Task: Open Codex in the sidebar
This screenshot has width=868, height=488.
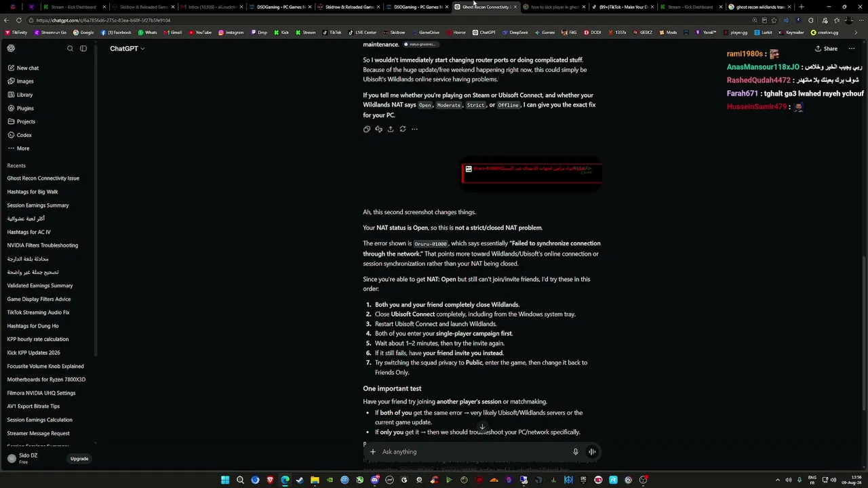Action: pyautogui.click(x=24, y=135)
